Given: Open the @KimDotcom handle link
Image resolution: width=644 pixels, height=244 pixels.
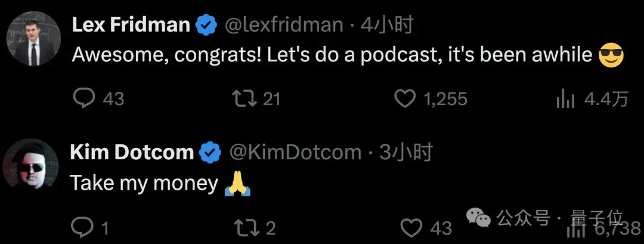Looking at the screenshot, I should click(296, 153).
